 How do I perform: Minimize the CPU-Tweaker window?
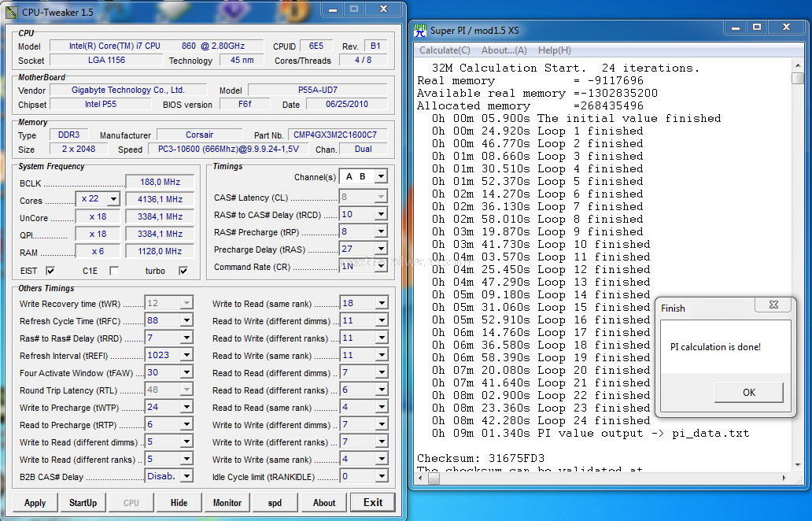pos(333,9)
